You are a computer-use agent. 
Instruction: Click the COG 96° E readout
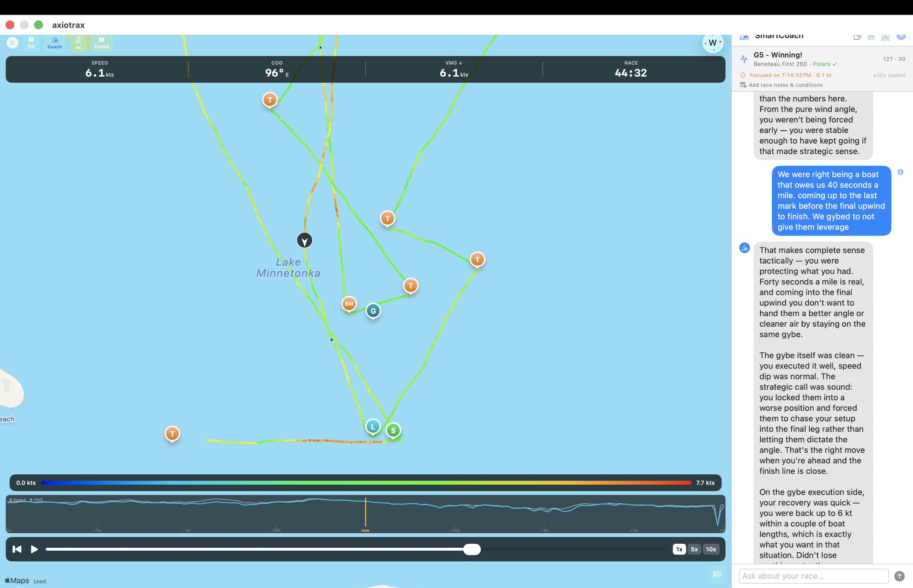[x=277, y=70]
